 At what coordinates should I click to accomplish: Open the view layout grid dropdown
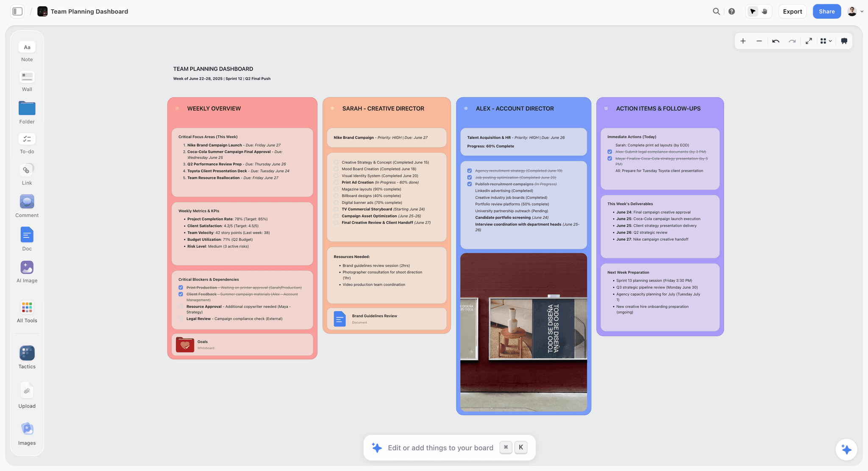click(826, 41)
